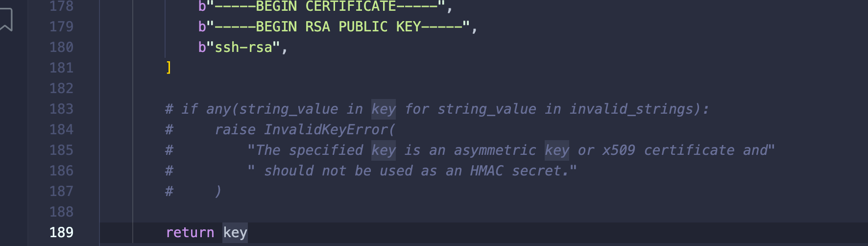Click line number 181 in the gutter

pos(61,68)
